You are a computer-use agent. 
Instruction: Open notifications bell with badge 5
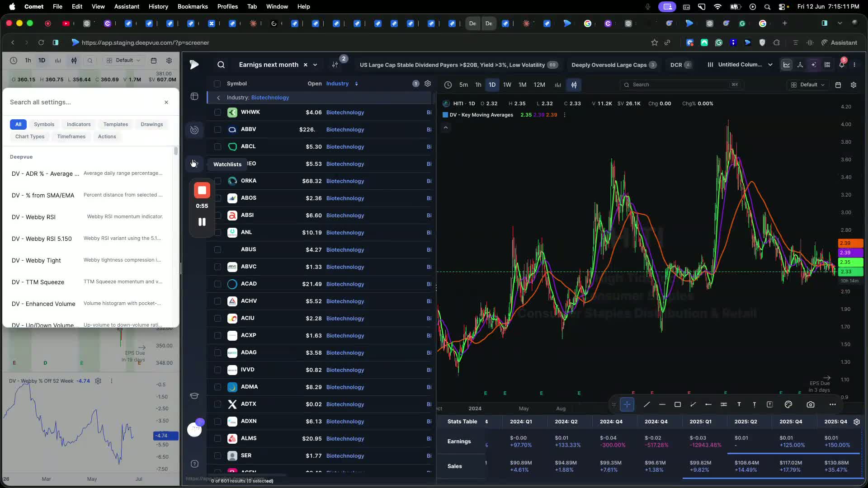842,65
